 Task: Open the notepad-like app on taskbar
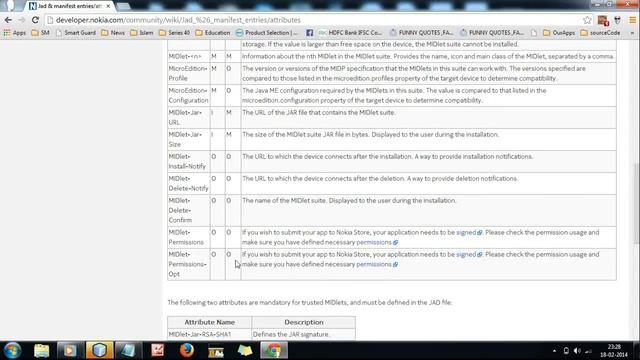tap(128, 350)
